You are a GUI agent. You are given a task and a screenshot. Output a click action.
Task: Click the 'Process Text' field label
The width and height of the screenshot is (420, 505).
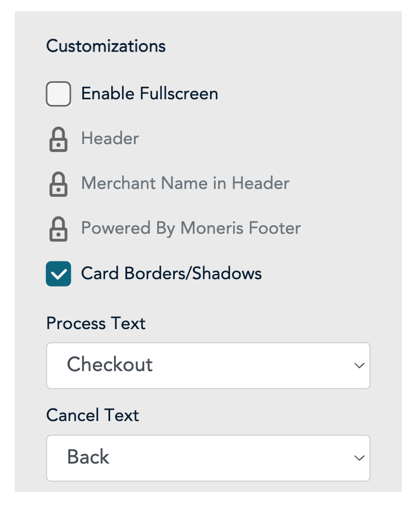point(96,323)
